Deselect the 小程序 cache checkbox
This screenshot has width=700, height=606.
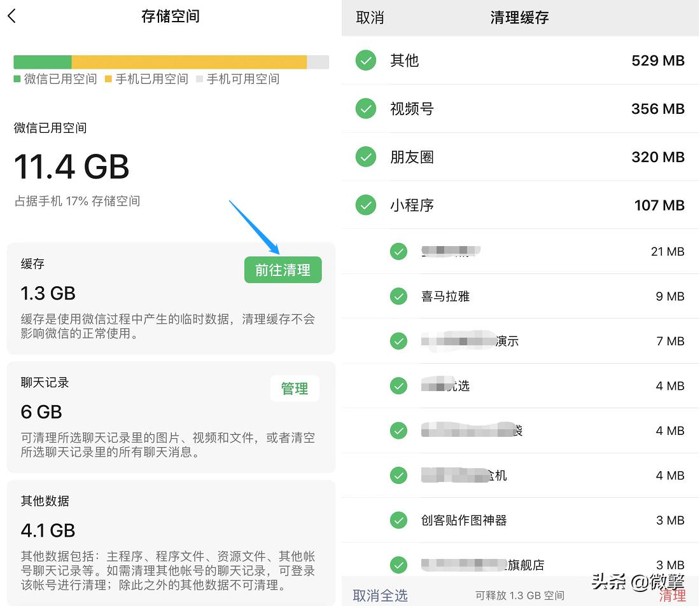366,205
